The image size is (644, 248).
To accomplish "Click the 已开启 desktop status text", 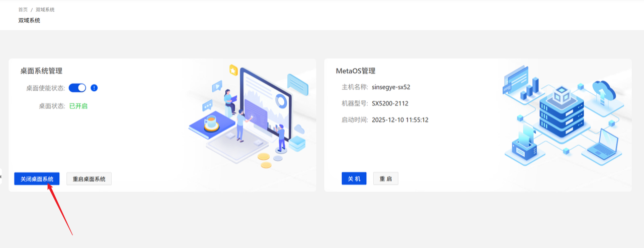I will click(x=78, y=106).
